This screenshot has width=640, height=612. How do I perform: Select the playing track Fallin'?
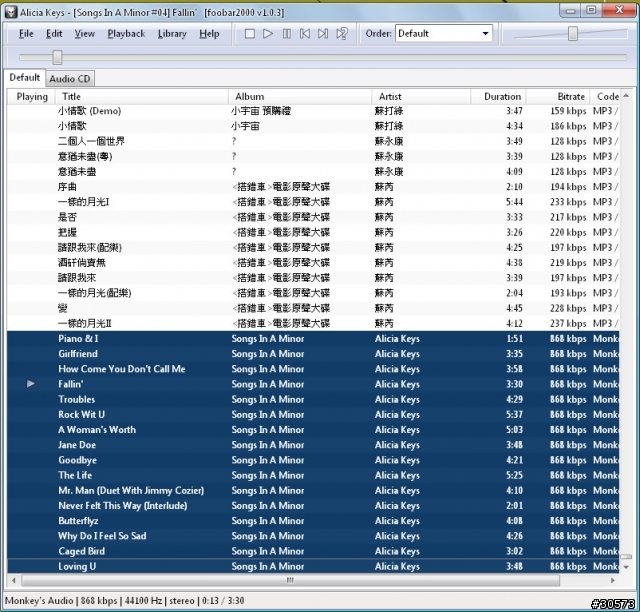313,384
